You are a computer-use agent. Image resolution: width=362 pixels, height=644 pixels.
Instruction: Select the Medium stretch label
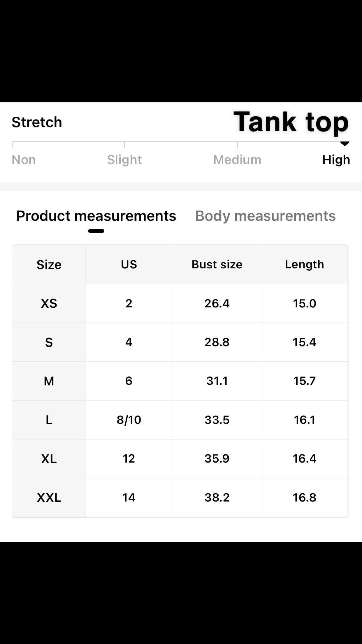pyautogui.click(x=237, y=160)
